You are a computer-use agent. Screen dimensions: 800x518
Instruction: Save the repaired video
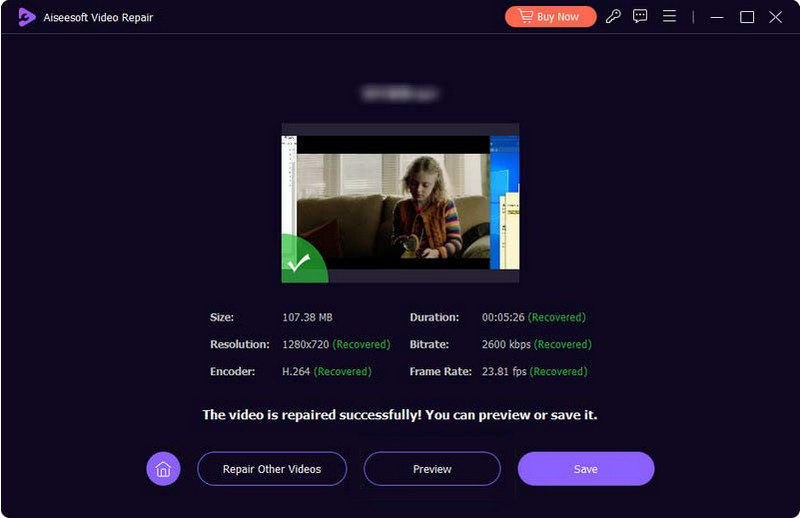tap(586, 469)
